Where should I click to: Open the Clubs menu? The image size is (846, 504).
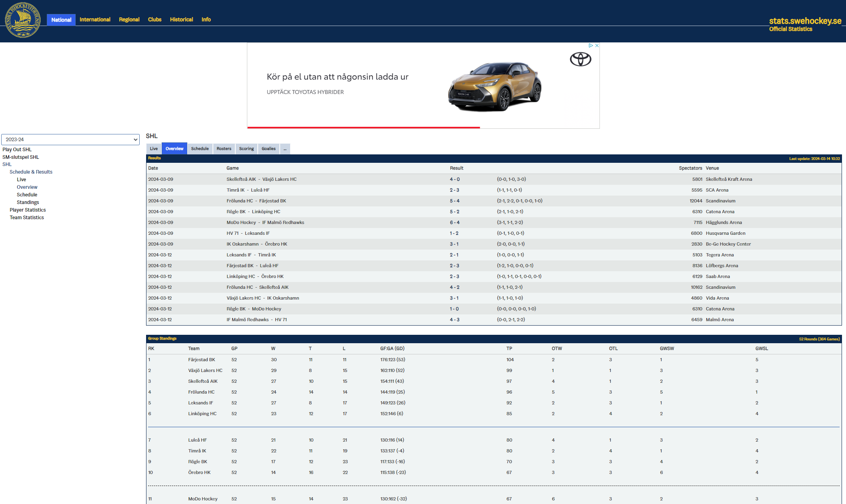[x=154, y=20]
